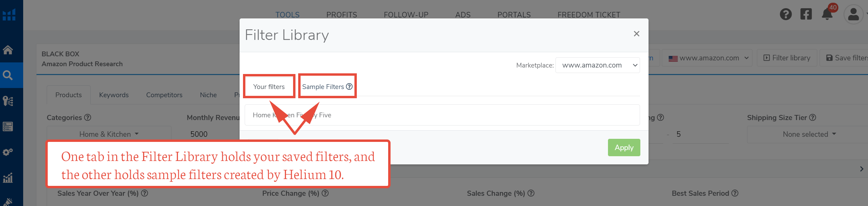Click the Facebook icon in header
This screenshot has height=206, width=868.
tap(806, 14)
